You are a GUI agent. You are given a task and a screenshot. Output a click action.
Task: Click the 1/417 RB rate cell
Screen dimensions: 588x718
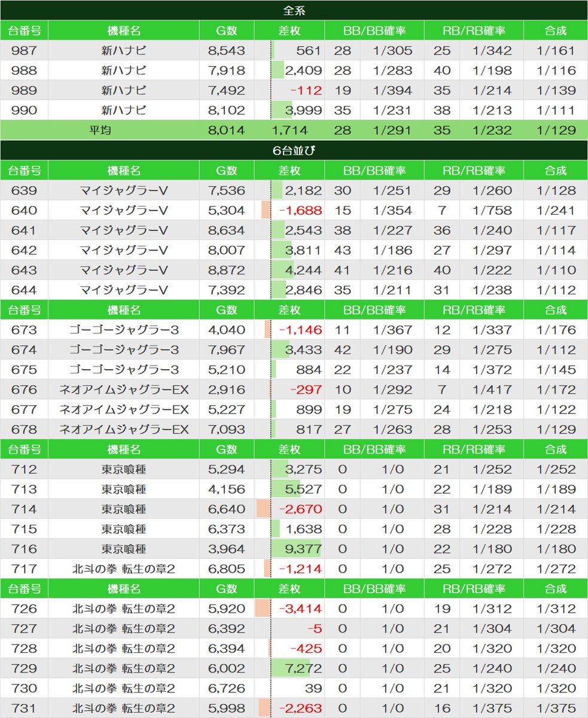[x=492, y=390]
